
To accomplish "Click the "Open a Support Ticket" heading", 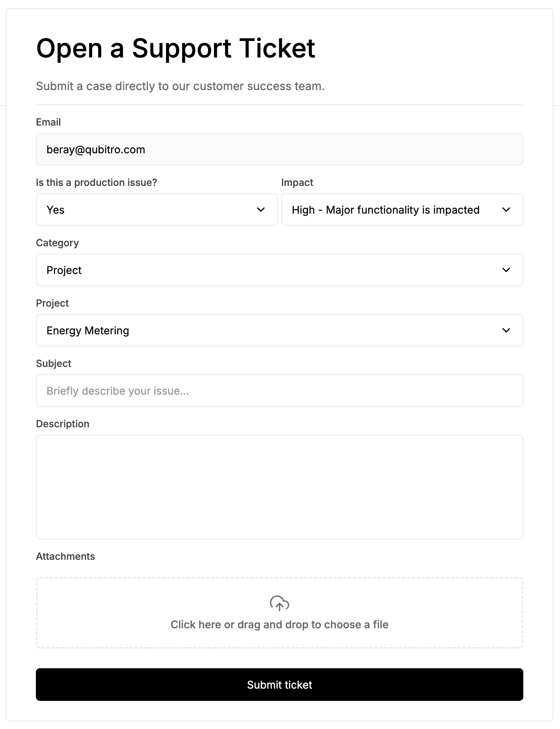I will point(176,48).
